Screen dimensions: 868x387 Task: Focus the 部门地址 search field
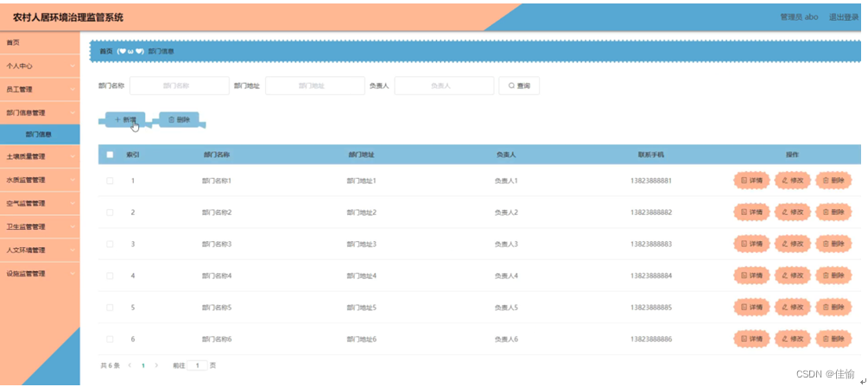[315, 86]
